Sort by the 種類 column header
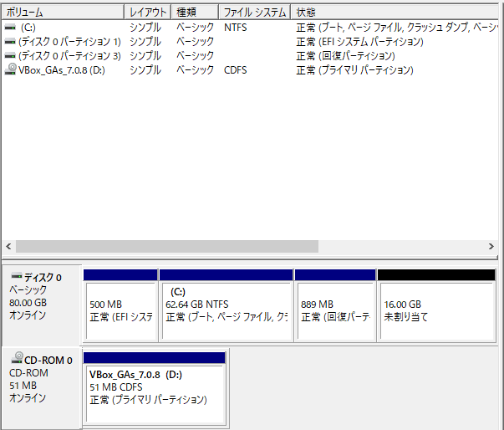Screen dimensions: 504x430 [x=195, y=13]
